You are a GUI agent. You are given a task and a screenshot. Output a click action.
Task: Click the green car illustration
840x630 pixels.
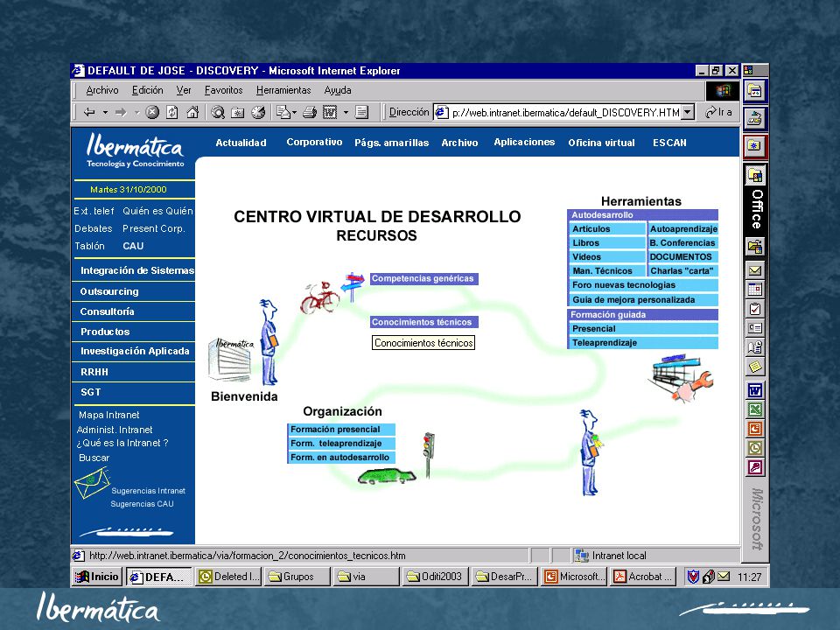coord(386,476)
